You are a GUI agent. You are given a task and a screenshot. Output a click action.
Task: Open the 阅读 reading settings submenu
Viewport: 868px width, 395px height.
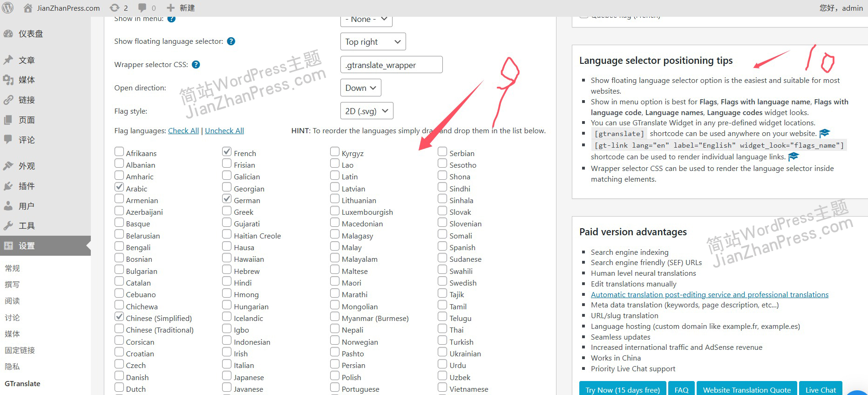coord(12,300)
